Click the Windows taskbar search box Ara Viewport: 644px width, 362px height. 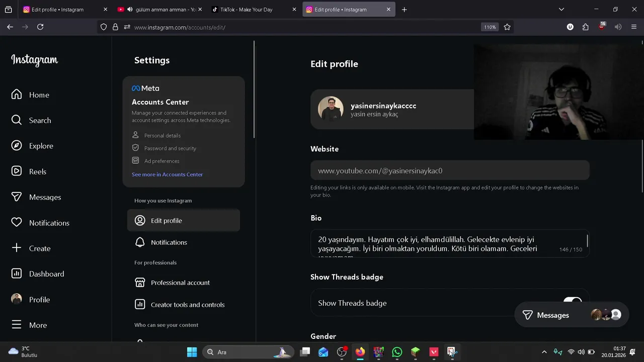(248, 352)
